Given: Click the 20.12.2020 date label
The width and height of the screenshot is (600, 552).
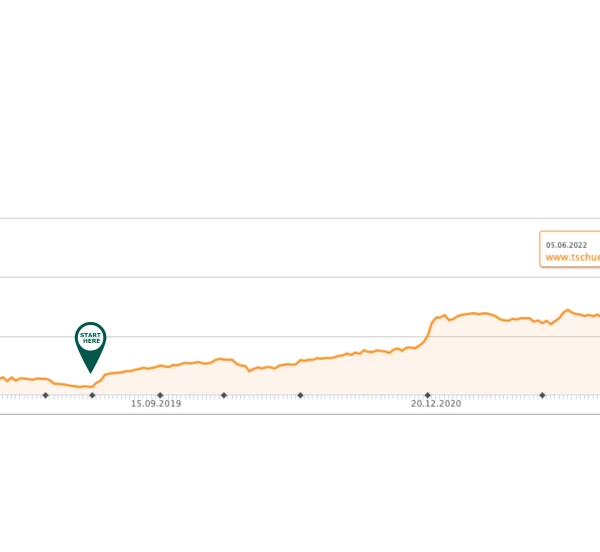Looking at the screenshot, I should (436, 404).
